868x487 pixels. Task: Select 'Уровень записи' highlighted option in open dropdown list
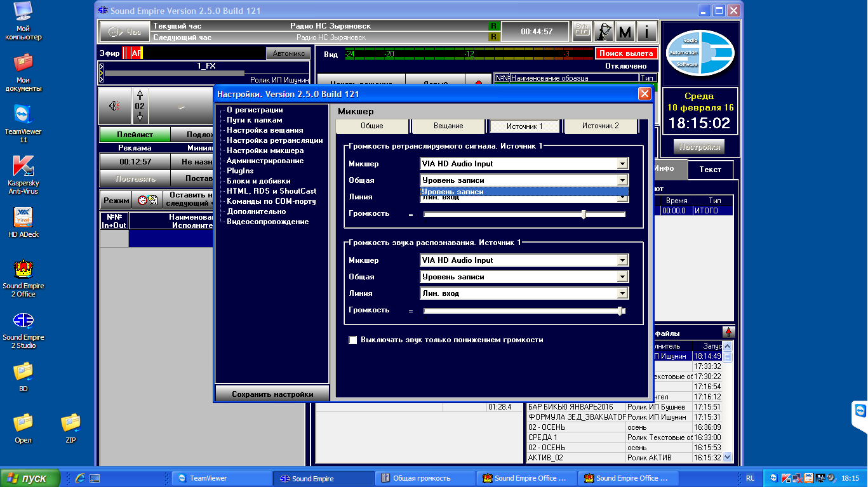click(x=524, y=192)
